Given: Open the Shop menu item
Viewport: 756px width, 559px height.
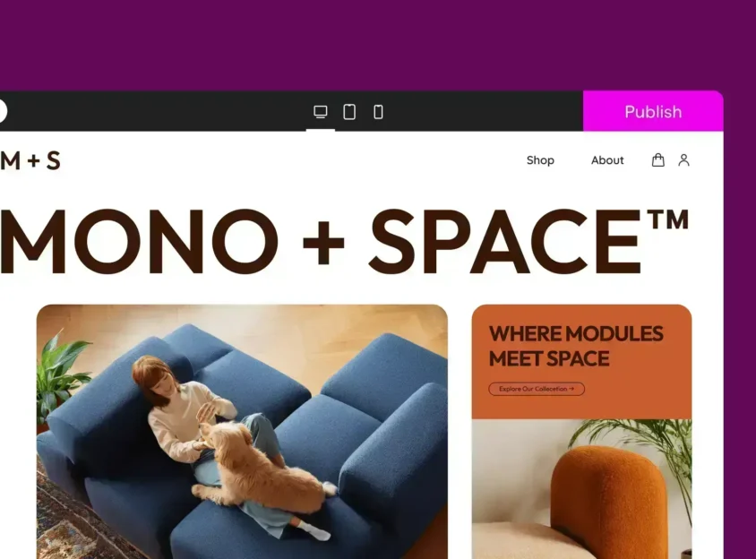Looking at the screenshot, I should pyautogui.click(x=540, y=160).
